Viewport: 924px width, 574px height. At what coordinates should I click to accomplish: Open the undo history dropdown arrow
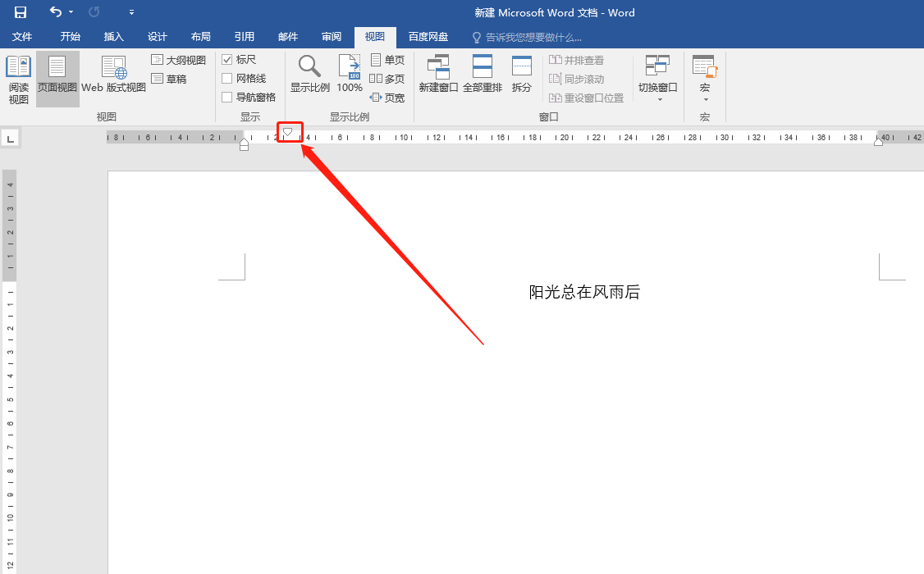(71, 11)
